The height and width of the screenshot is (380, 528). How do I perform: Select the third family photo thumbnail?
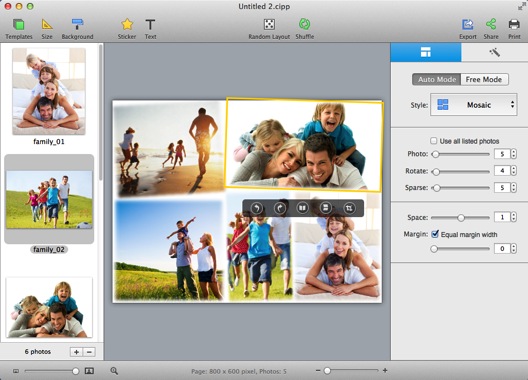click(x=49, y=307)
